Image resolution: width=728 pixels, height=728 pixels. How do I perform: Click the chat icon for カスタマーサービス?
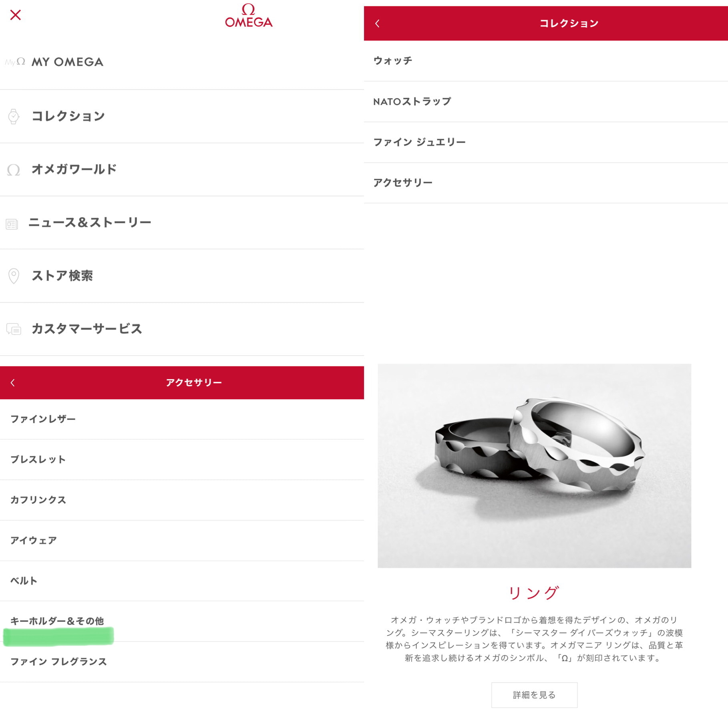[x=14, y=329]
